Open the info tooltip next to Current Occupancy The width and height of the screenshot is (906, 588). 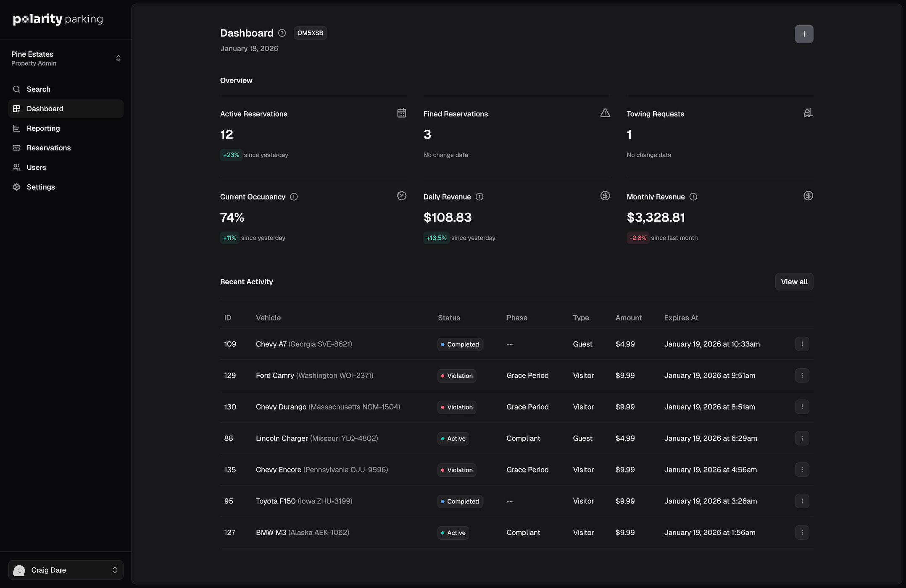pyautogui.click(x=294, y=197)
